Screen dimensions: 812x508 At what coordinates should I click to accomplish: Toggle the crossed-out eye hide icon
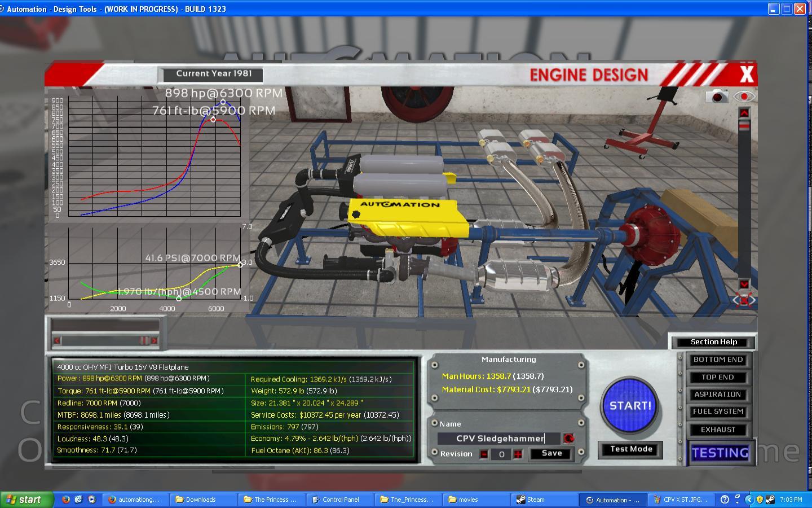coord(744,300)
